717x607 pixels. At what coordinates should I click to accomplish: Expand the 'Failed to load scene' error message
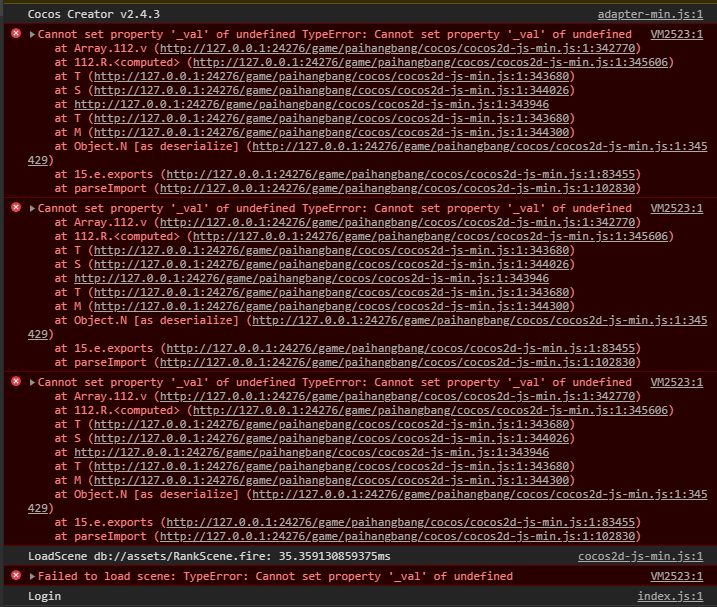click(32, 576)
